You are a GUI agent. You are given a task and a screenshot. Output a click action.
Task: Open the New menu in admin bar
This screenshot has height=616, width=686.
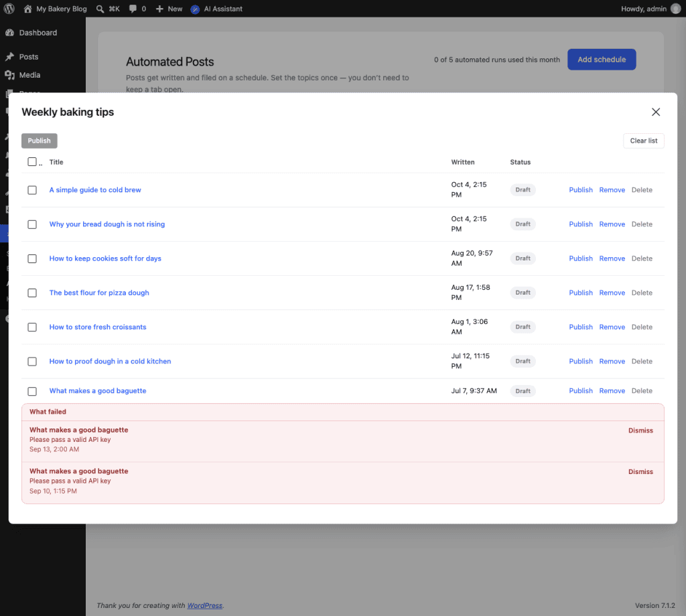(169, 9)
